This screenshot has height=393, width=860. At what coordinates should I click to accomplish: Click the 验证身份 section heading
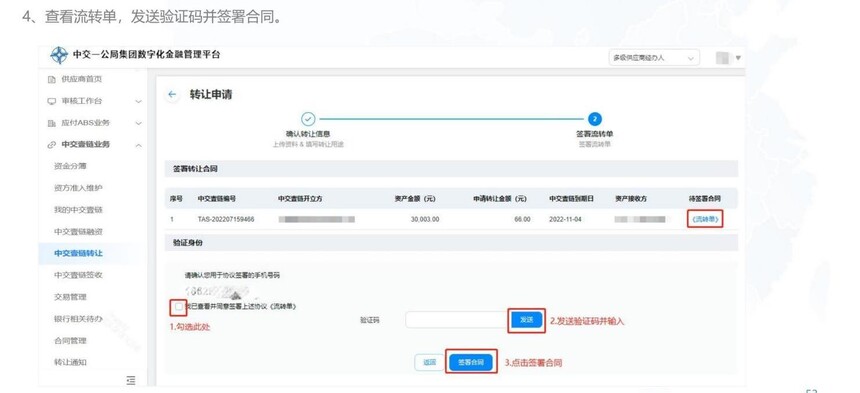tap(188, 242)
